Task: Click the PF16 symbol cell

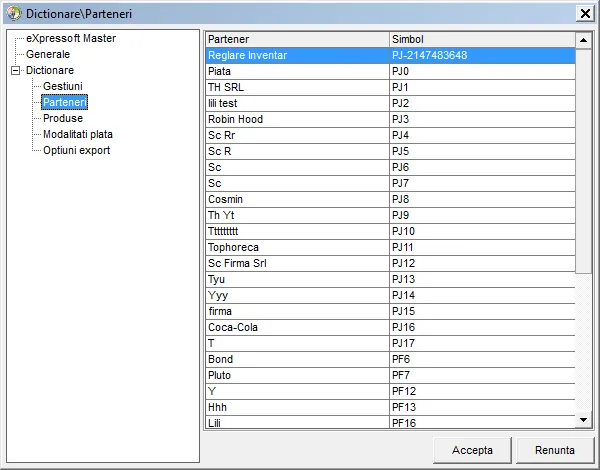Action: click(482, 422)
